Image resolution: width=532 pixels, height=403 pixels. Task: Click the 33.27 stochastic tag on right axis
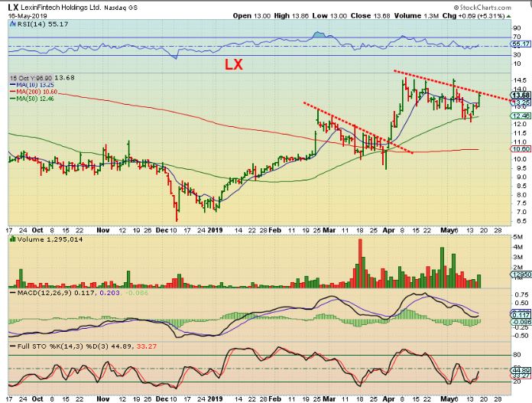coord(521,375)
